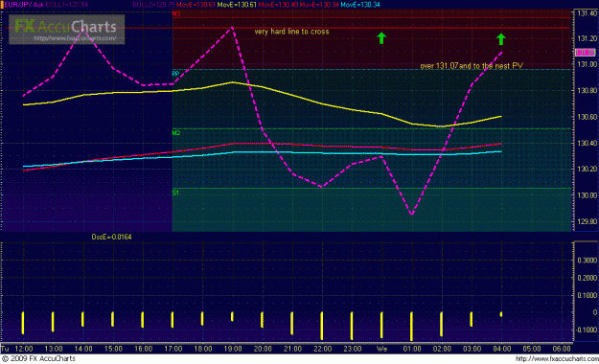Click the 131.00 price axis label

point(587,64)
